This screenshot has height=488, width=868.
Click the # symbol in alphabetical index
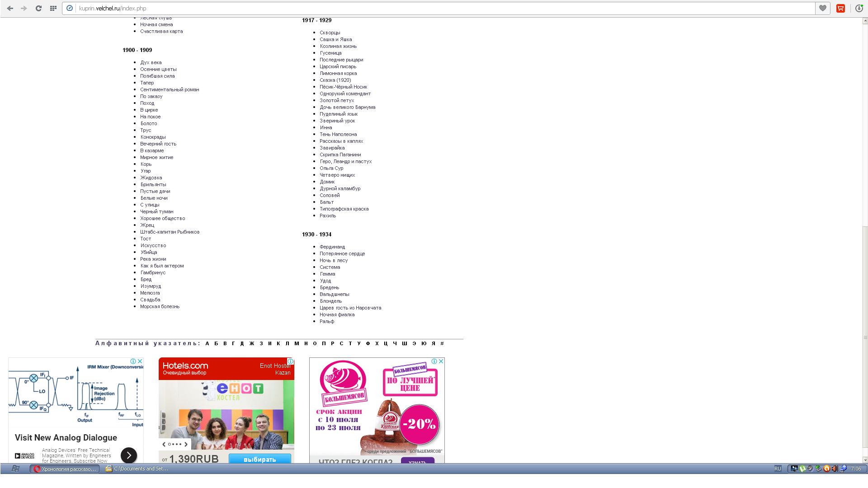tap(442, 343)
